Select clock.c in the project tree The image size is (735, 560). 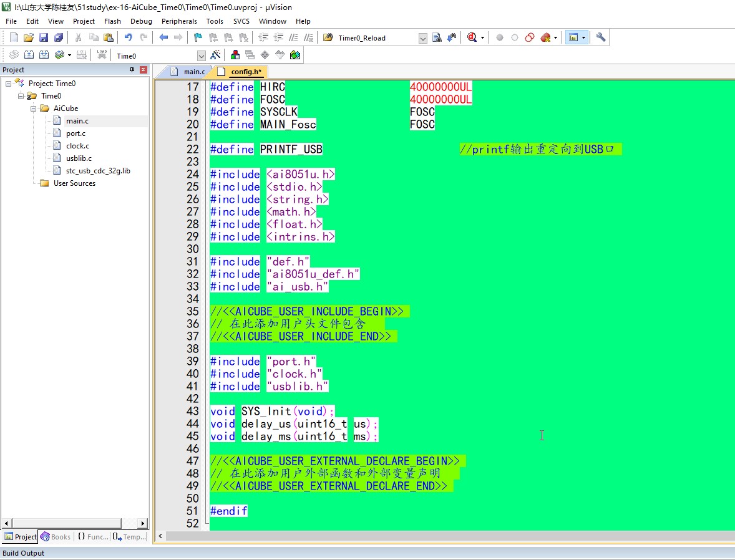pos(77,146)
